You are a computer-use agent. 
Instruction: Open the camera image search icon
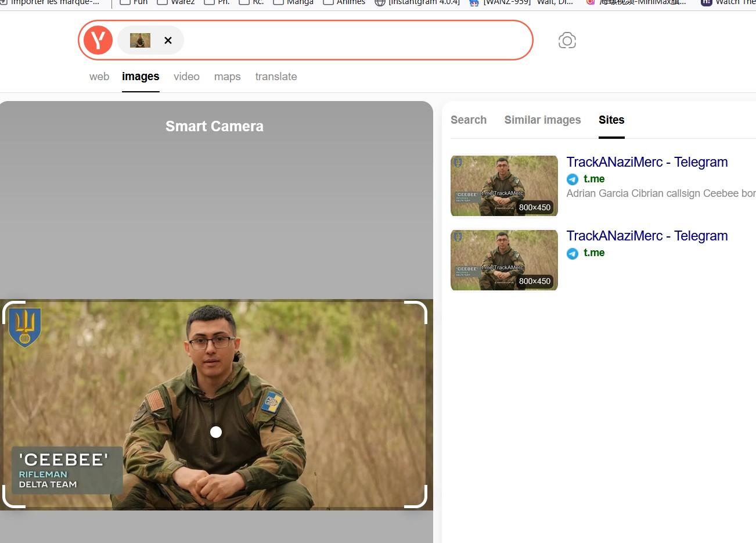pos(567,40)
